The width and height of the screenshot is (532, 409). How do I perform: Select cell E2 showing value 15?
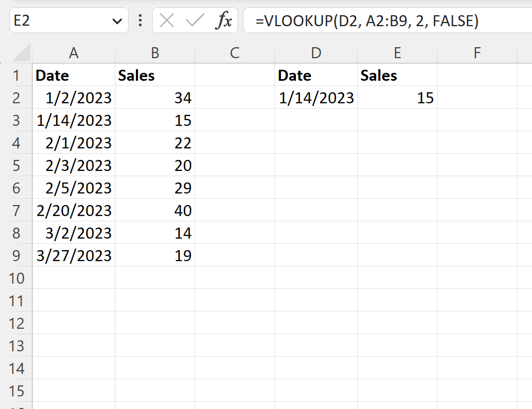point(397,98)
